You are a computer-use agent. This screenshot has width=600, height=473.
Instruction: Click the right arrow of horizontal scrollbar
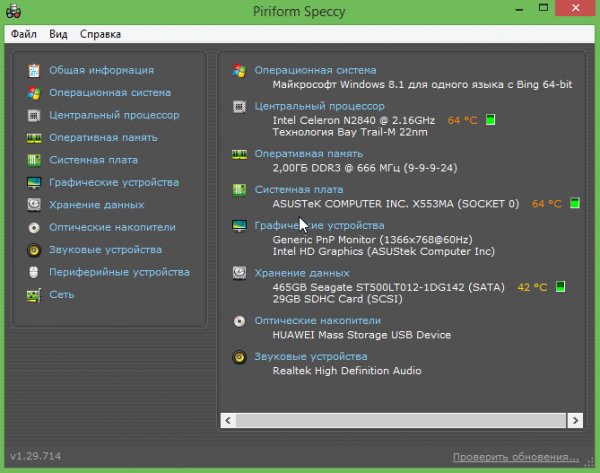[575, 421]
